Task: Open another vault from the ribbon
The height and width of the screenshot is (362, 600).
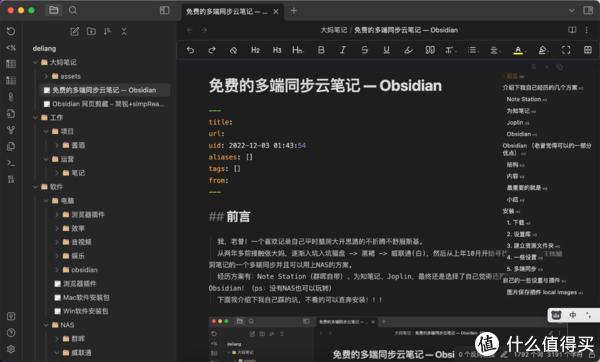Action: [11, 316]
